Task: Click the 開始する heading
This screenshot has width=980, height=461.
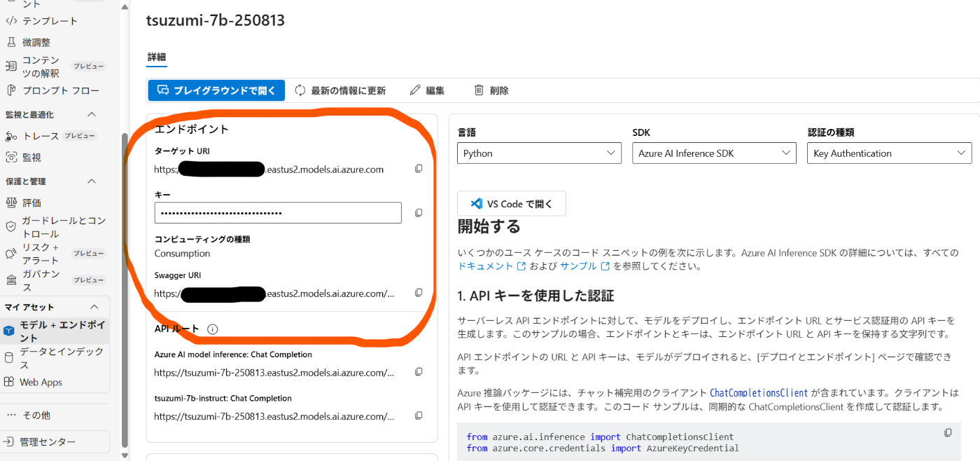Action: [489, 226]
